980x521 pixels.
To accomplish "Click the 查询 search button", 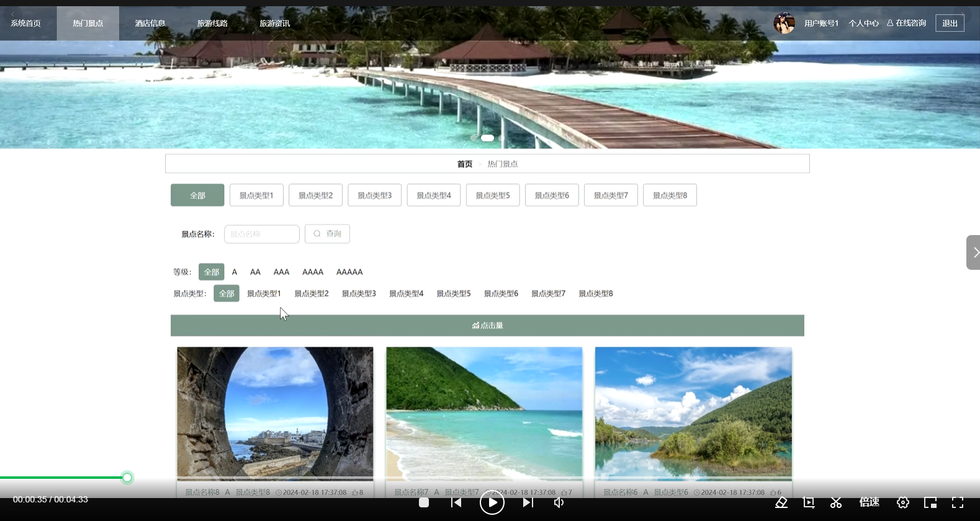I will [x=327, y=234].
